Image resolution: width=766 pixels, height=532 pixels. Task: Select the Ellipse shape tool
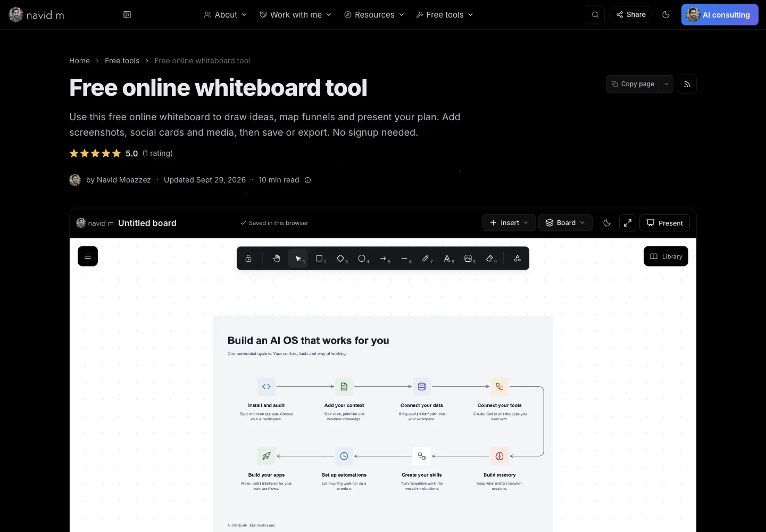(362, 259)
